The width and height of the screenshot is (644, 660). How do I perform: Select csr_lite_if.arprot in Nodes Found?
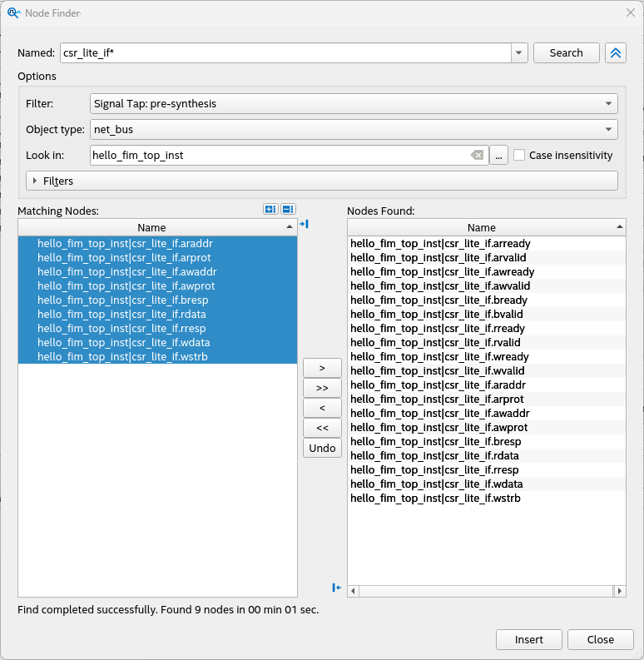tap(487, 399)
